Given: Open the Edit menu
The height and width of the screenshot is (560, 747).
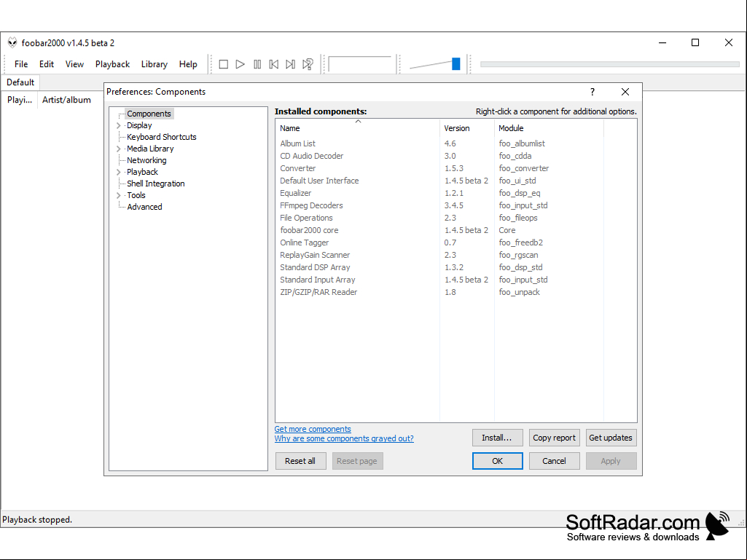Looking at the screenshot, I should click(47, 64).
